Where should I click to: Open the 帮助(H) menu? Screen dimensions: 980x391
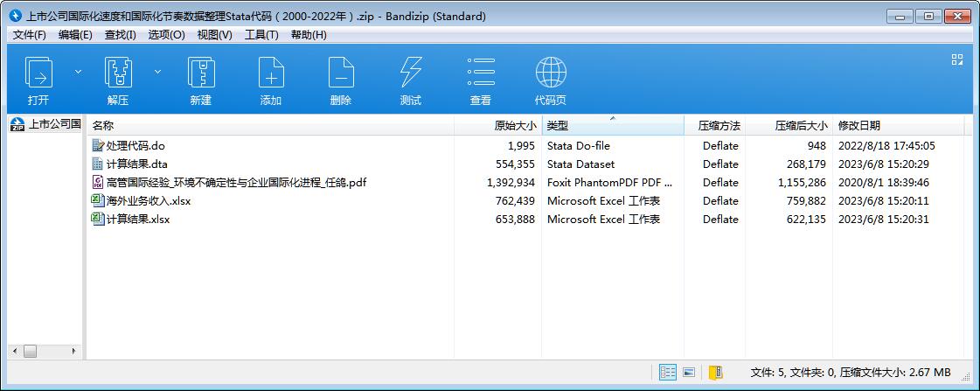pyautogui.click(x=309, y=35)
